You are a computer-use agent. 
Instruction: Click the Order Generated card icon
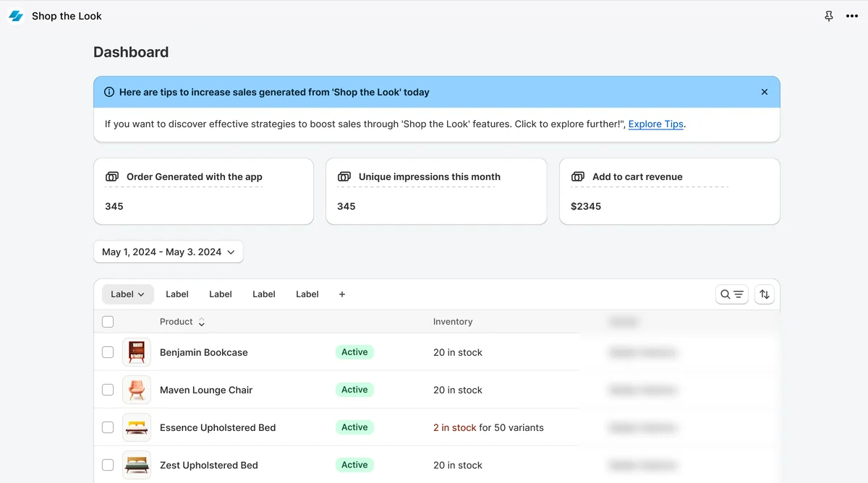pyautogui.click(x=112, y=176)
